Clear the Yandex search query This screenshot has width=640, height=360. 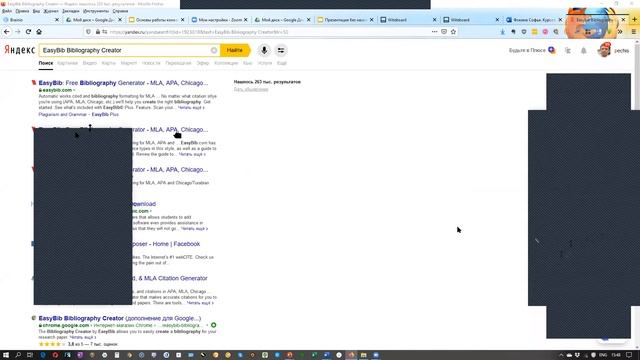tap(214, 50)
